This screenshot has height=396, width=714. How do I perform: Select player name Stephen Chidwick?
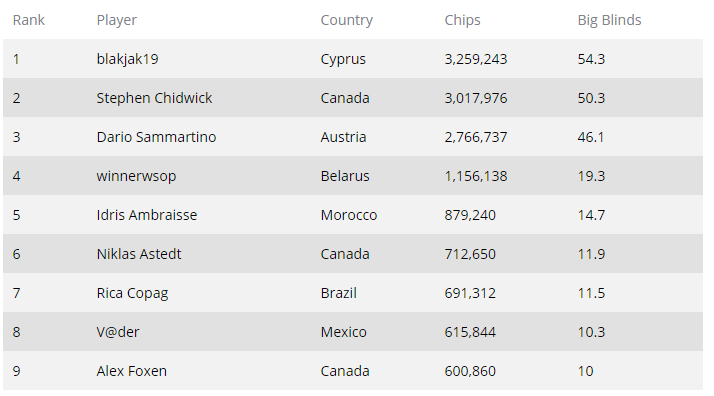click(x=154, y=98)
